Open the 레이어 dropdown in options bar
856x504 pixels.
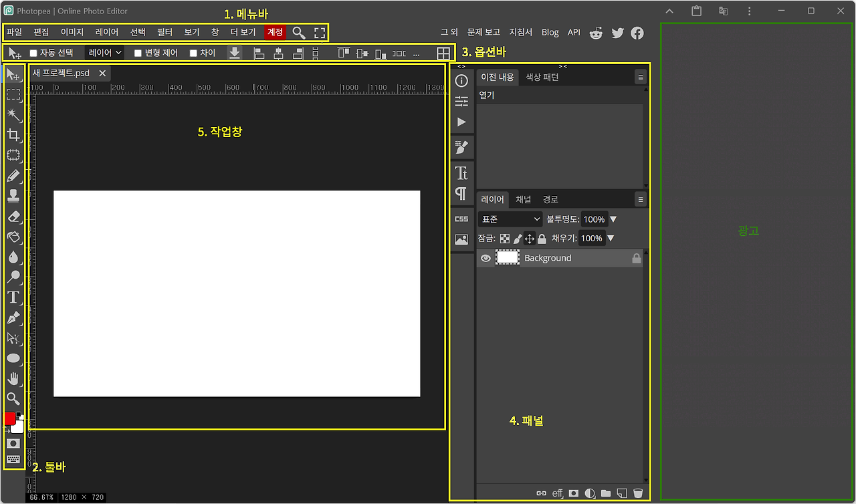point(105,52)
